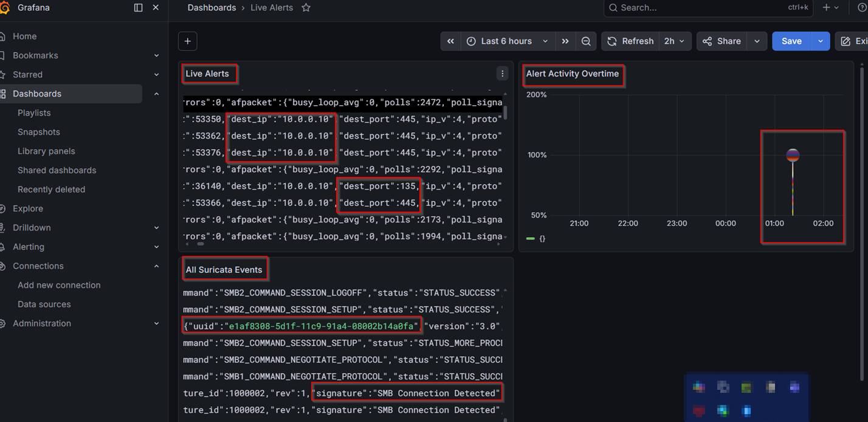This screenshot has width=868, height=422.
Task: Expand the Alerting sidebar section
Action: (157, 247)
